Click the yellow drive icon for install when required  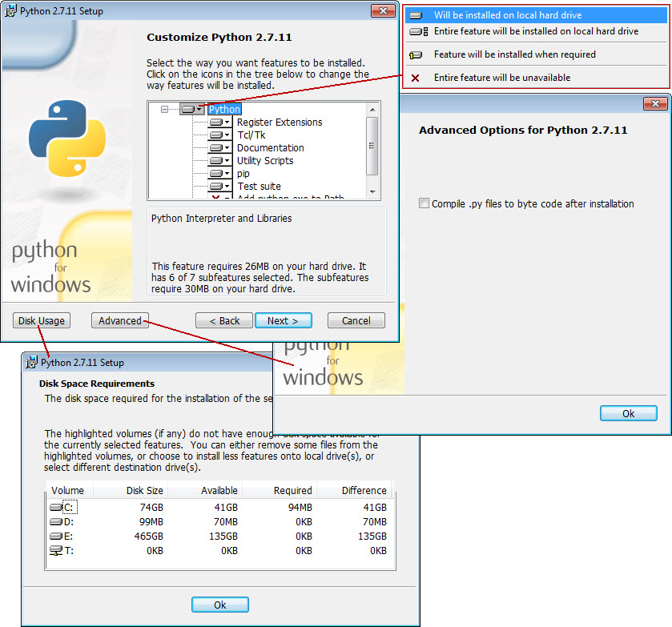tap(415, 55)
